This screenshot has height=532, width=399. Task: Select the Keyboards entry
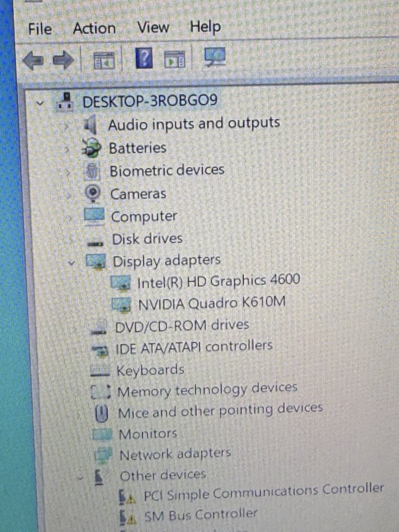click(150, 370)
